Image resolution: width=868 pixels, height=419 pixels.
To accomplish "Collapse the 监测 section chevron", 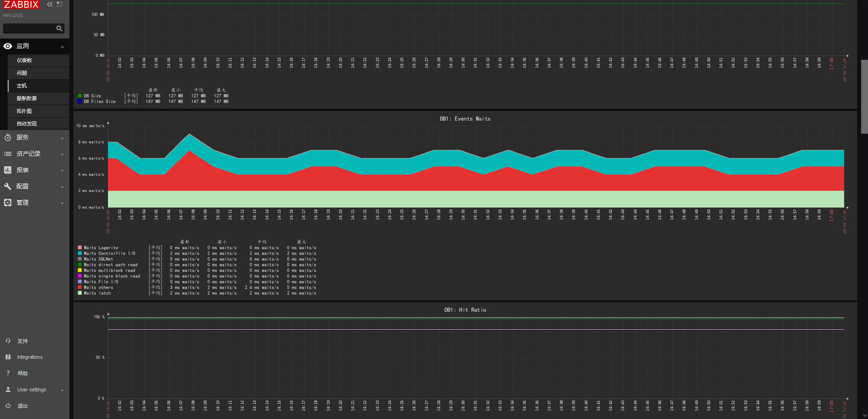I will tap(63, 46).
